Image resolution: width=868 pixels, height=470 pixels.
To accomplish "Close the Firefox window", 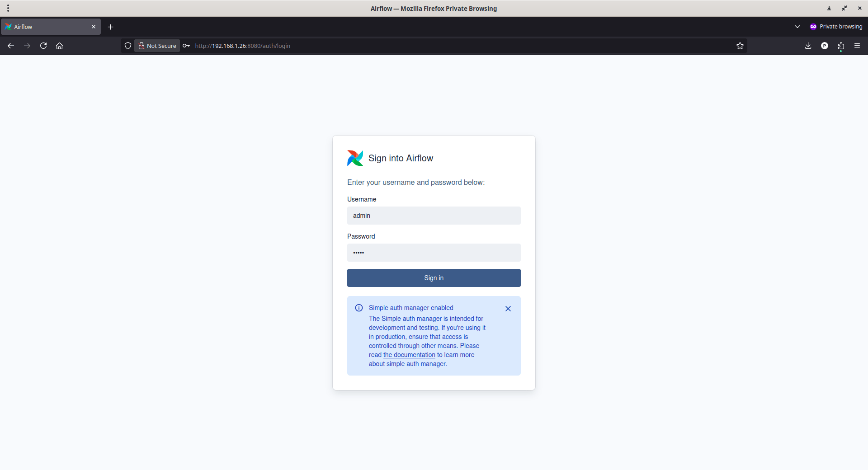I will [x=860, y=8].
